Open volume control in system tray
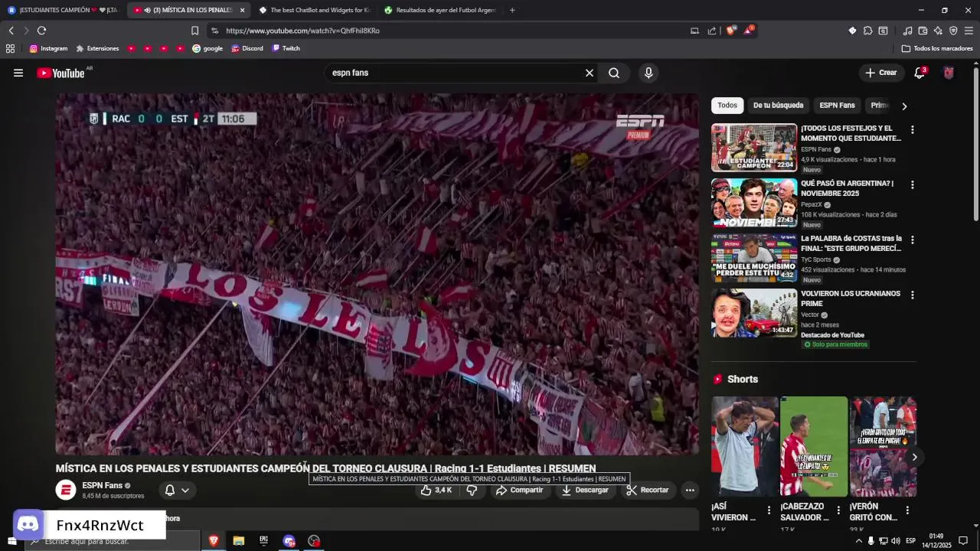The height and width of the screenshot is (551, 980). [895, 541]
